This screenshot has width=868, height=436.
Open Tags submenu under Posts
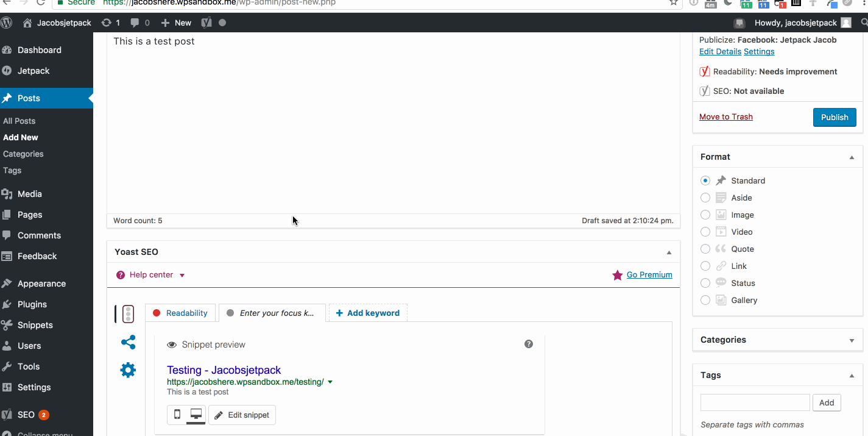[12, 170]
